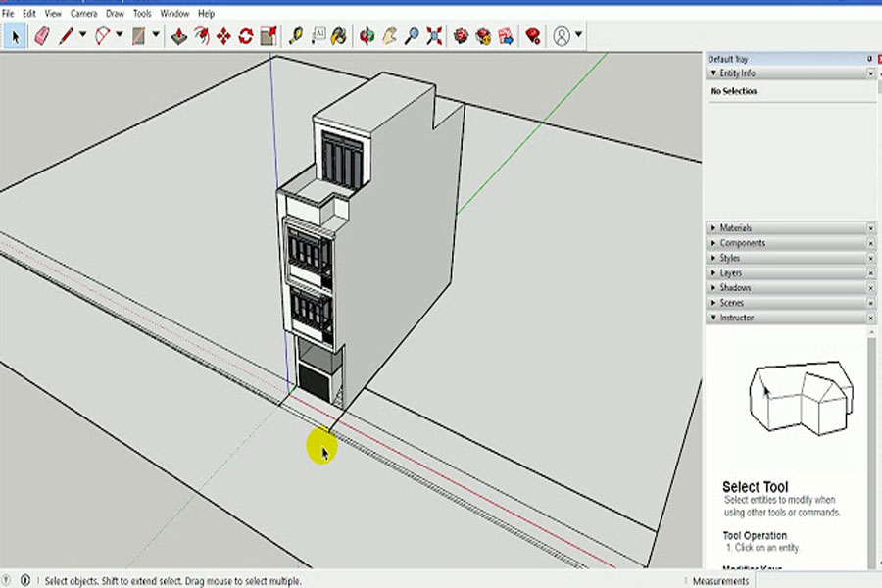The image size is (882, 588).
Task: Expand the Materials panel
Action: [713, 228]
